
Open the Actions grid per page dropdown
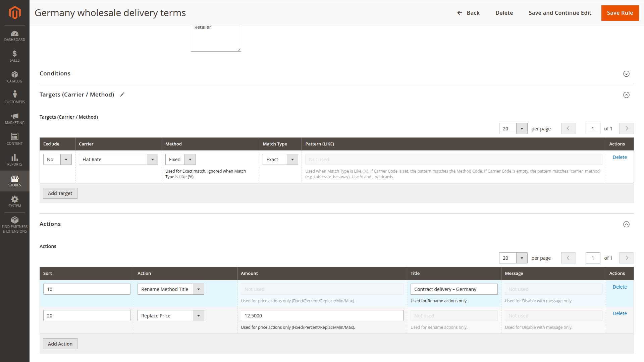pos(513,258)
